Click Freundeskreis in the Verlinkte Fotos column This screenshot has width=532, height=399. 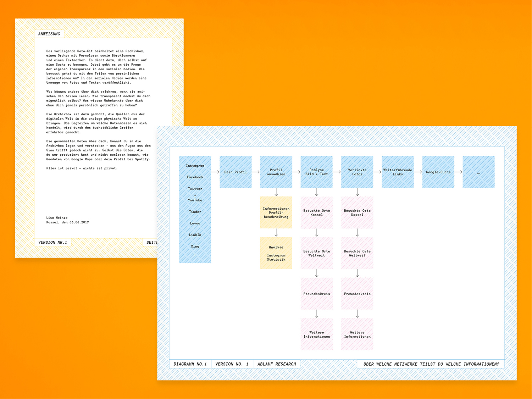point(357,294)
